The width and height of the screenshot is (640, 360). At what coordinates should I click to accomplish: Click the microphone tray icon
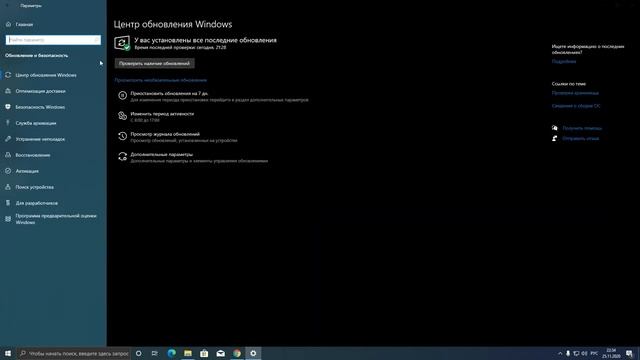coord(568,353)
